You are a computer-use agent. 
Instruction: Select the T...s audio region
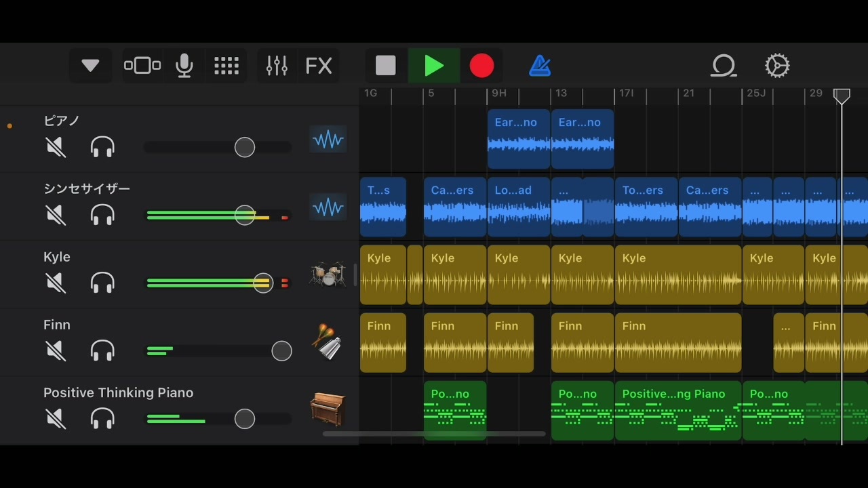tap(383, 207)
